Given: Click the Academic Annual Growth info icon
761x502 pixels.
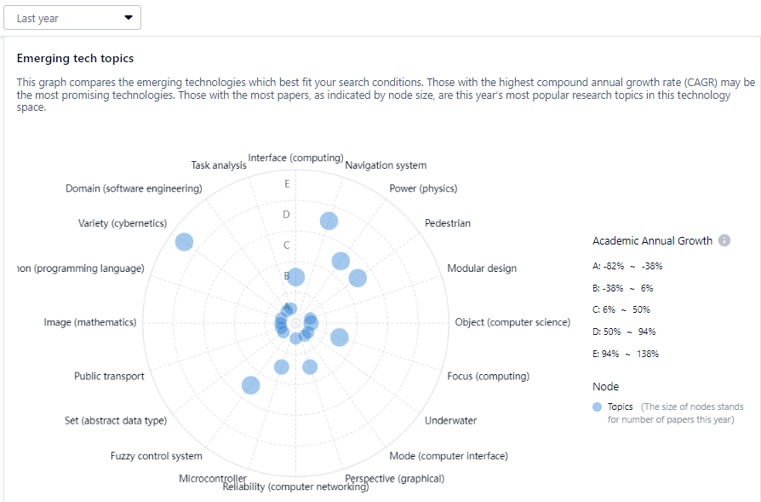Looking at the screenshot, I should [x=724, y=241].
